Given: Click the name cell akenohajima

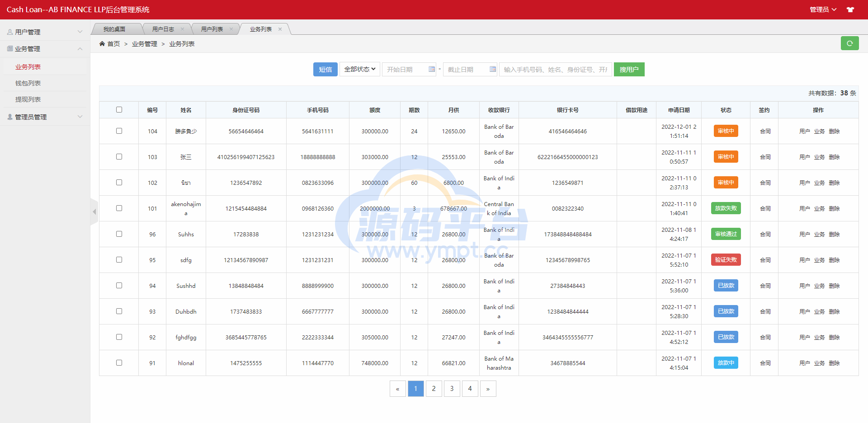Looking at the screenshot, I should point(186,208).
